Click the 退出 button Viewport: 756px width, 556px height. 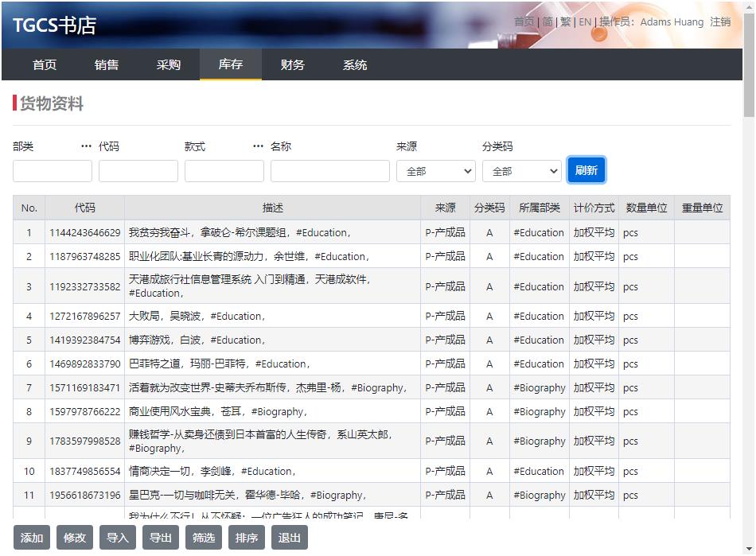[x=290, y=537]
